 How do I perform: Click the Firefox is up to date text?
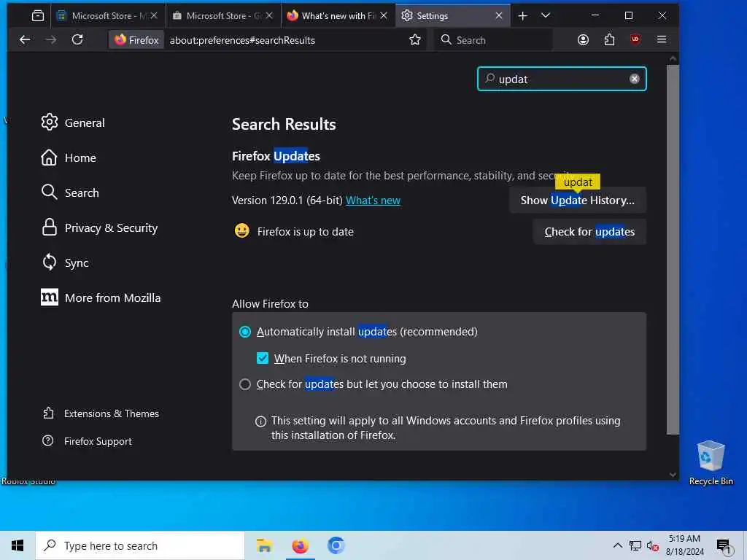[306, 232]
